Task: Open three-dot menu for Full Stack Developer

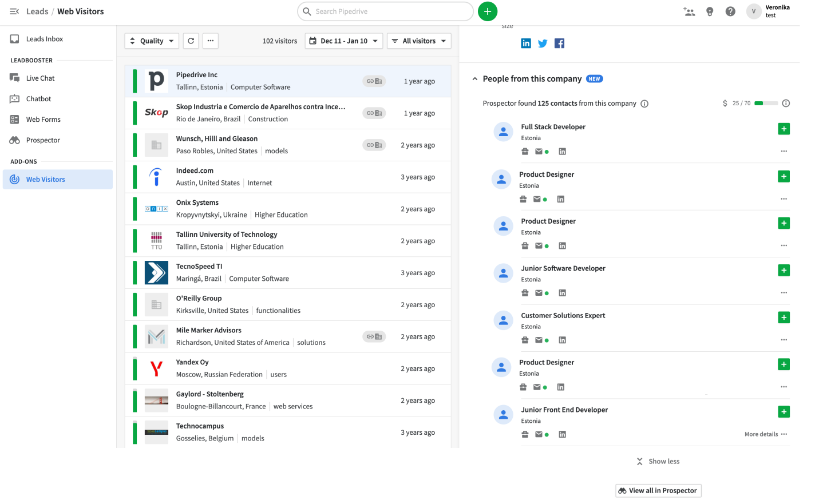Action: click(784, 152)
